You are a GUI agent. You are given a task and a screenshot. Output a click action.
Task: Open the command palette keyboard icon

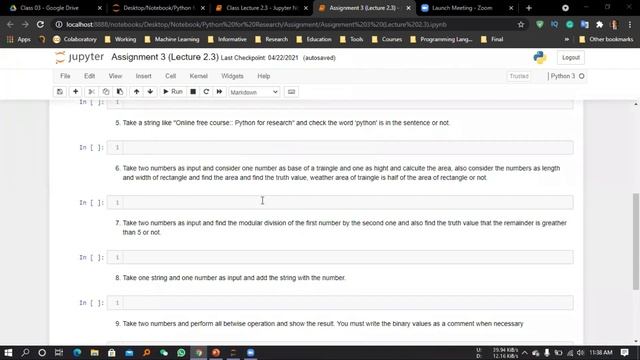click(x=291, y=92)
